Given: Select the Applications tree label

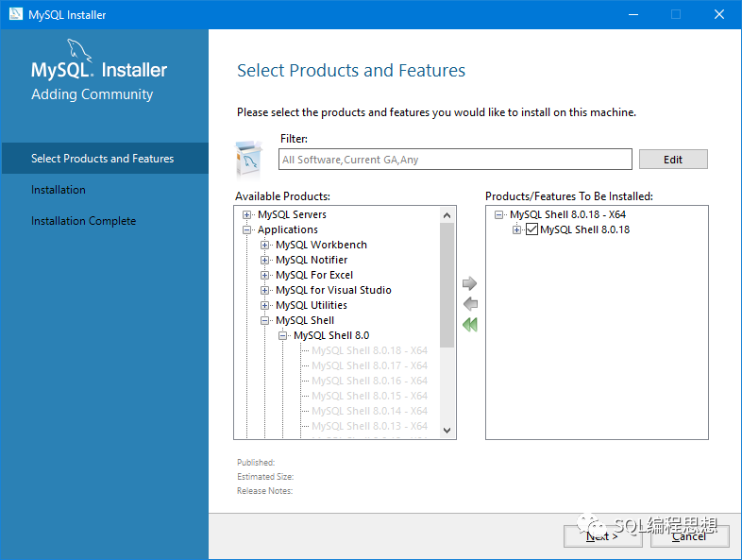Looking at the screenshot, I should point(288,229).
